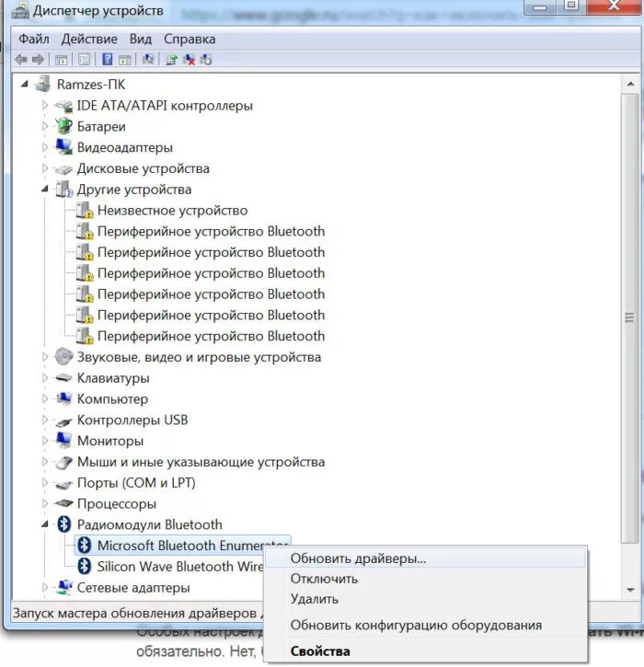
Task: Click the Forward arrow in the toolbar
Action: [39, 60]
